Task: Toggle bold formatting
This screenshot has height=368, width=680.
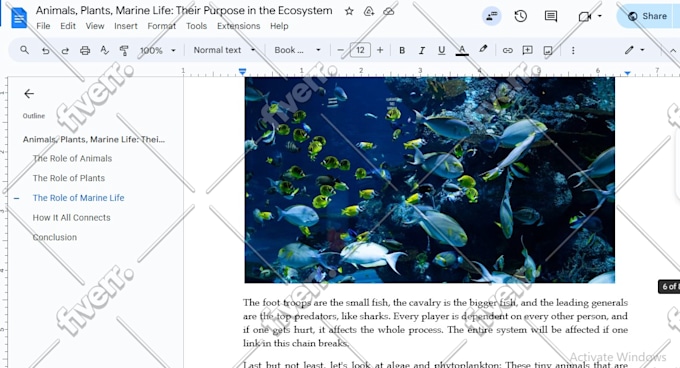Action: coord(402,50)
